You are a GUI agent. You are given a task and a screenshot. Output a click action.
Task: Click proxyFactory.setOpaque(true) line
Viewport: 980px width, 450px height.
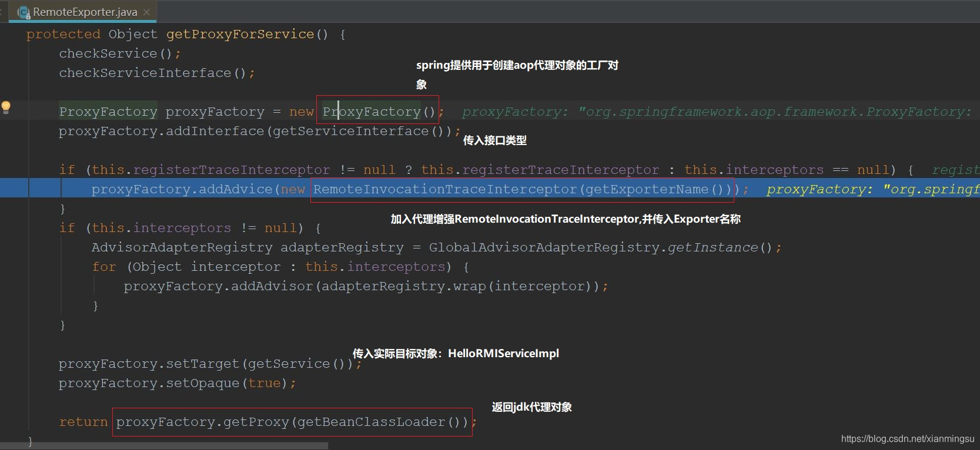point(177,383)
